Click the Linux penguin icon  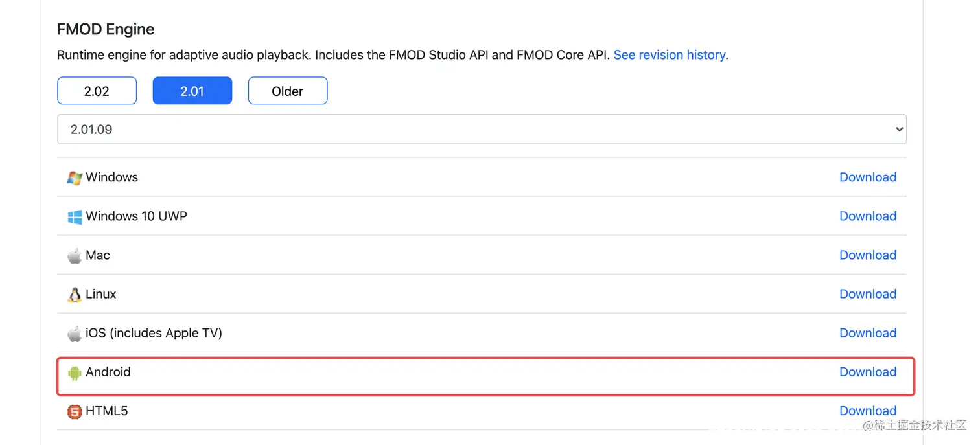tap(75, 295)
